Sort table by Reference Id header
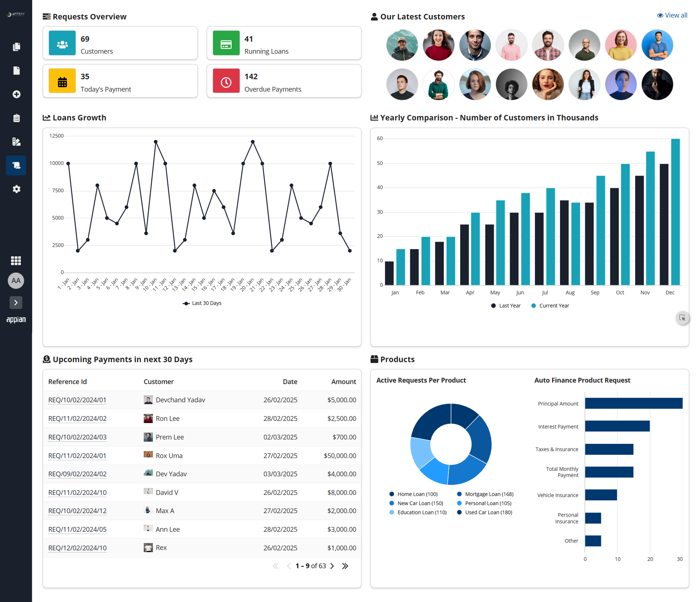The image size is (700, 602). tap(68, 381)
